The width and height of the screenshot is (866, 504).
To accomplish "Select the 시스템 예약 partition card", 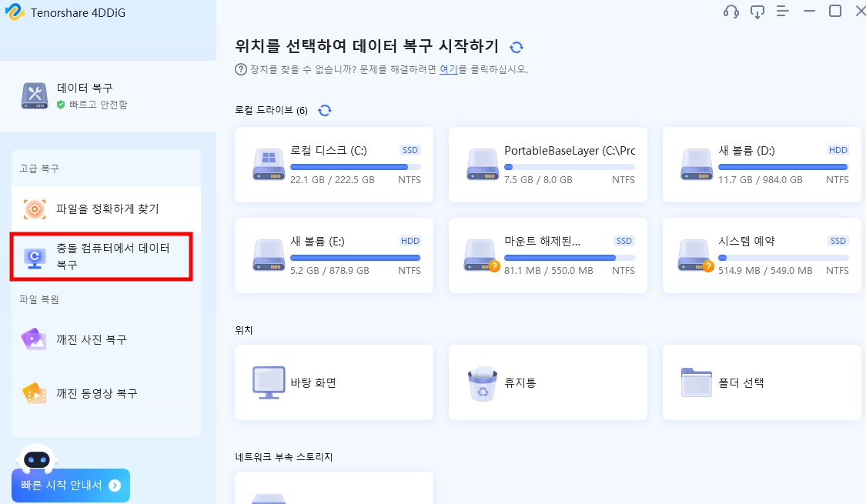I will 762,255.
